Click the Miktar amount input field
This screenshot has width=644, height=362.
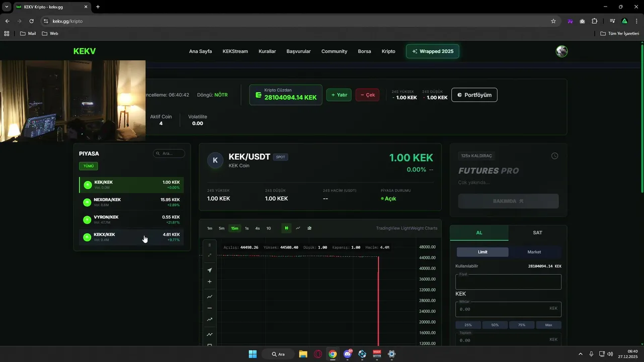[508, 309]
